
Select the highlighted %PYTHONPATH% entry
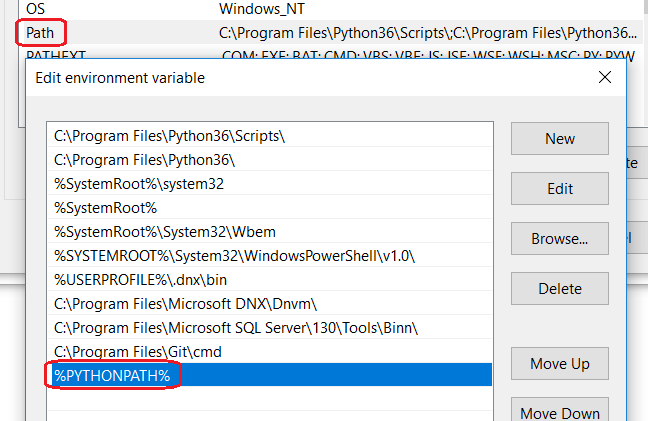pyautogui.click(x=269, y=375)
